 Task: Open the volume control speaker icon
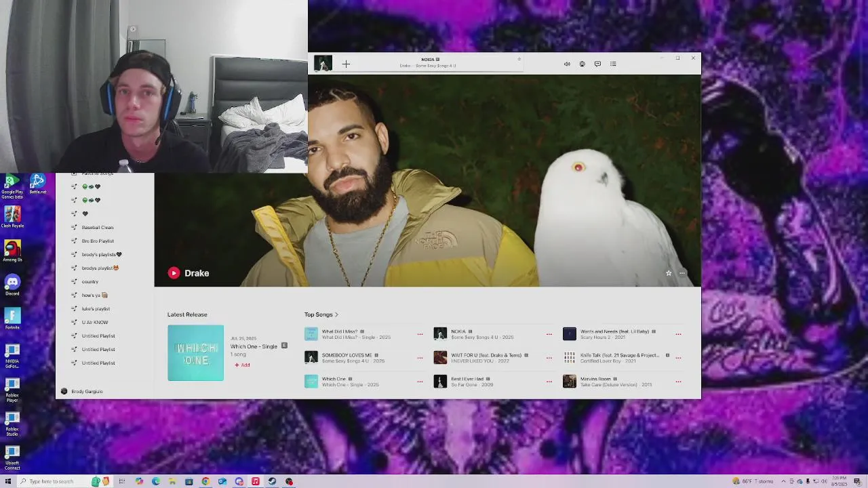coord(567,64)
